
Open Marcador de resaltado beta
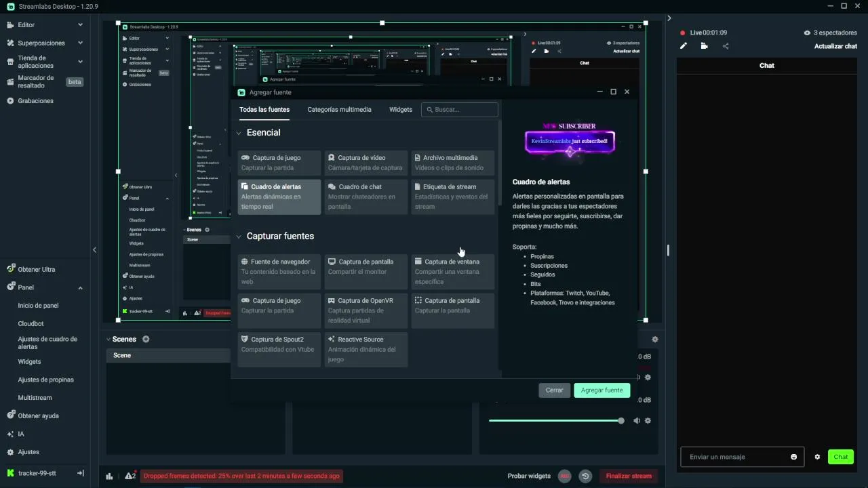(x=45, y=82)
